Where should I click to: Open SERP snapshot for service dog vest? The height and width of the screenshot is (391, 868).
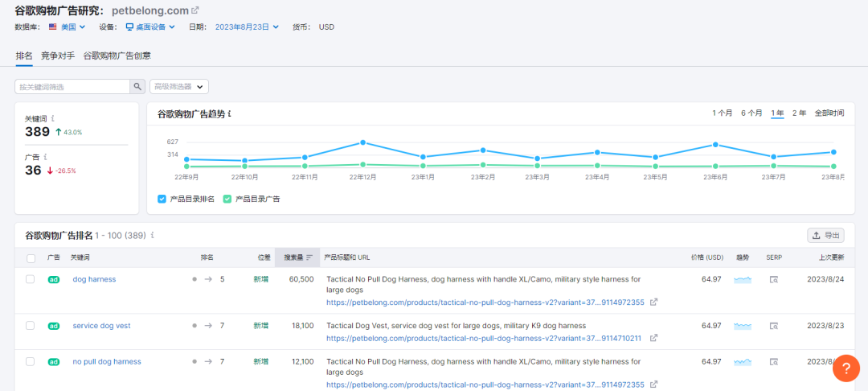(774, 326)
